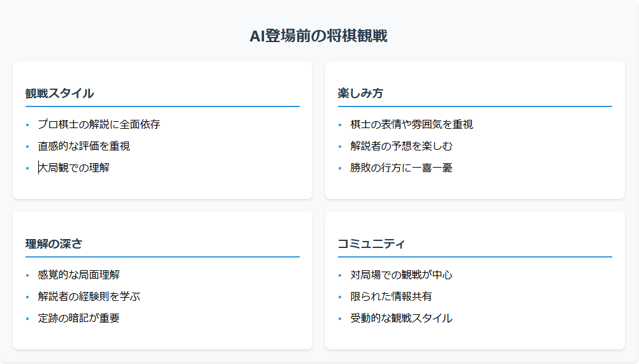The width and height of the screenshot is (639, 364).
Task: Click the コミュニティ card heading
Action: [x=372, y=244]
